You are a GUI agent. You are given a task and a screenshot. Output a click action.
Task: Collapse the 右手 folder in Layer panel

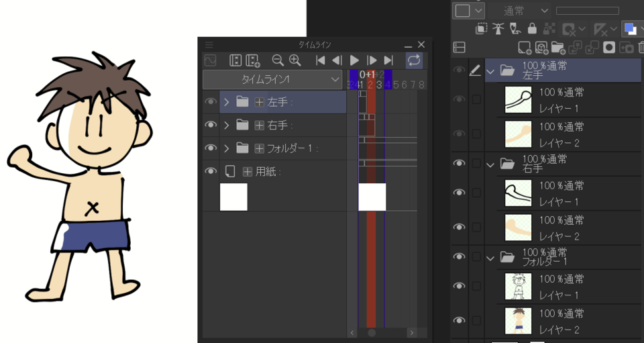tap(490, 164)
